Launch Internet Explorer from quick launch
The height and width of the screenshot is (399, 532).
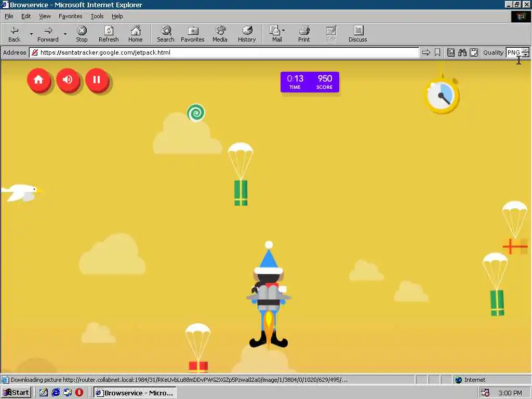(56, 393)
